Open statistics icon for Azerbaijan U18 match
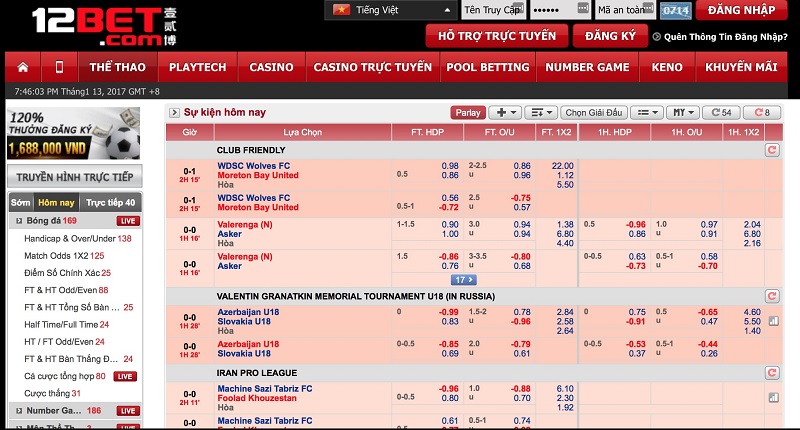 coord(773,321)
